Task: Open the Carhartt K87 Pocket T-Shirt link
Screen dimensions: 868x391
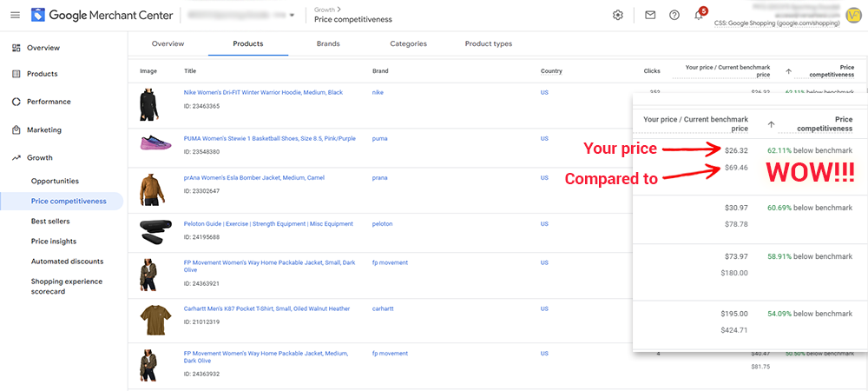Action: coord(266,308)
